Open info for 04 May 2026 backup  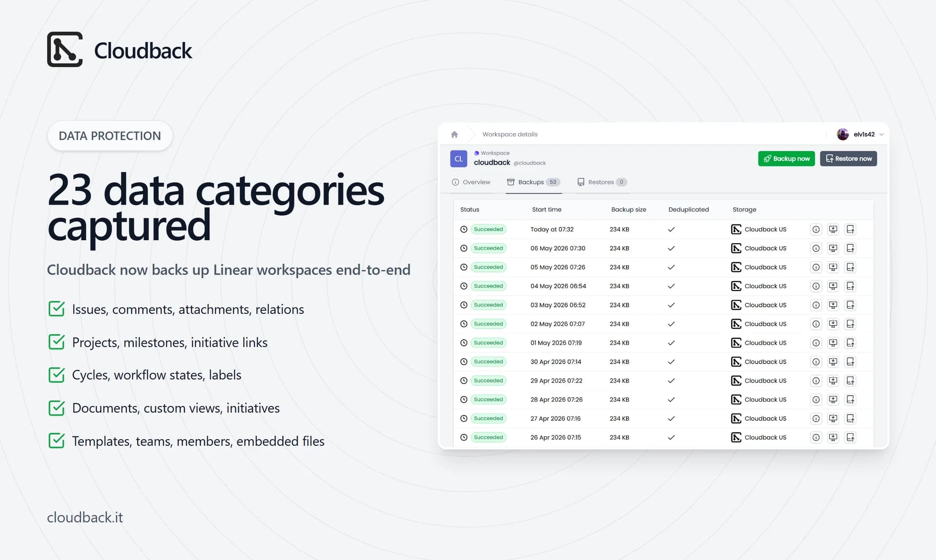click(x=816, y=286)
